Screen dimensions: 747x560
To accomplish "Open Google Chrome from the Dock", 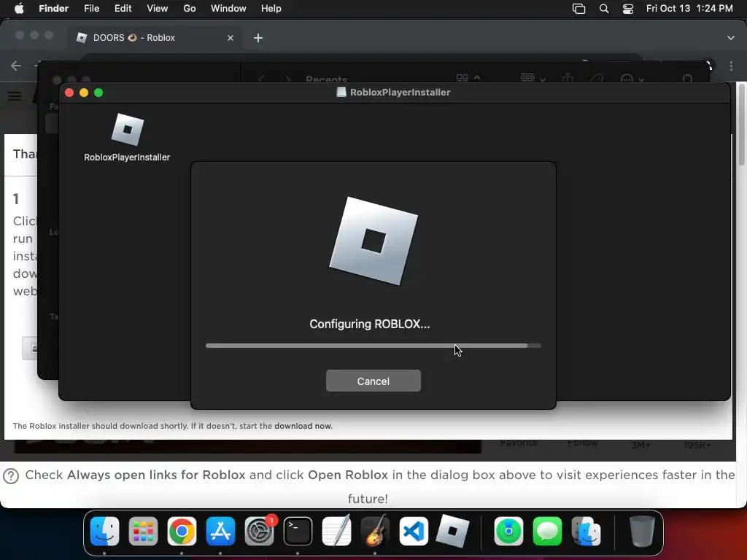I will [x=182, y=531].
